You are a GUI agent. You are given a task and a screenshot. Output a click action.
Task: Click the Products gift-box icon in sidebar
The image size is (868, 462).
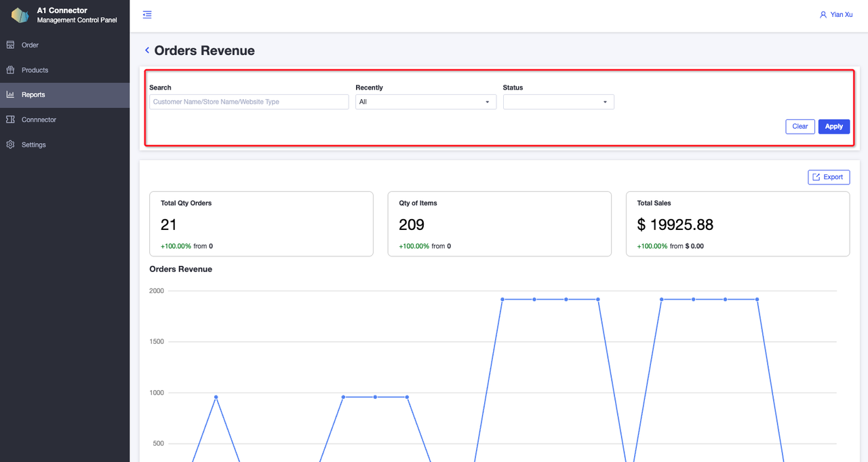pyautogui.click(x=10, y=70)
